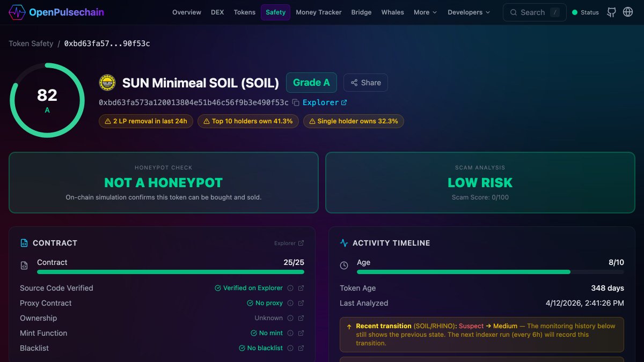Viewport: 644px width, 362px height.
Task: Click the LOW RISK scam analysis card
Action: tap(480, 182)
